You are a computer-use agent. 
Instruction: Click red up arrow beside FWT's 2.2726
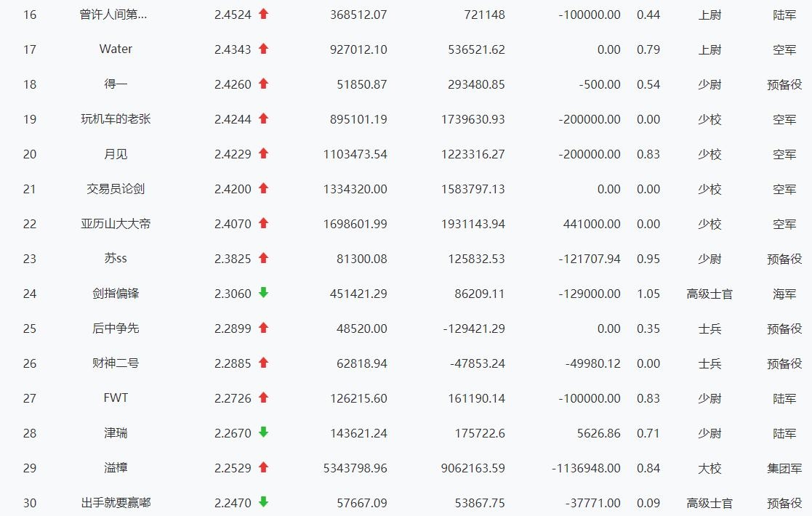(x=263, y=398)
